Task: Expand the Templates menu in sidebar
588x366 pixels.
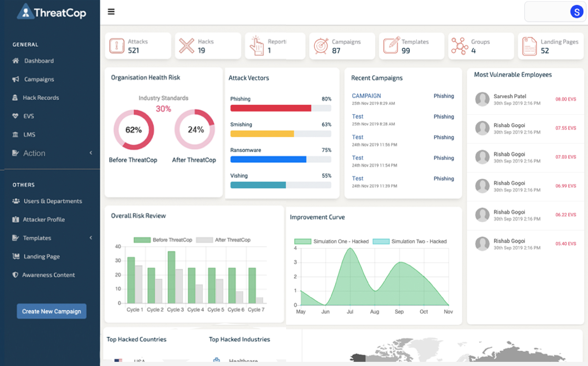Action: pyautogui.click(x=37, y=238)
